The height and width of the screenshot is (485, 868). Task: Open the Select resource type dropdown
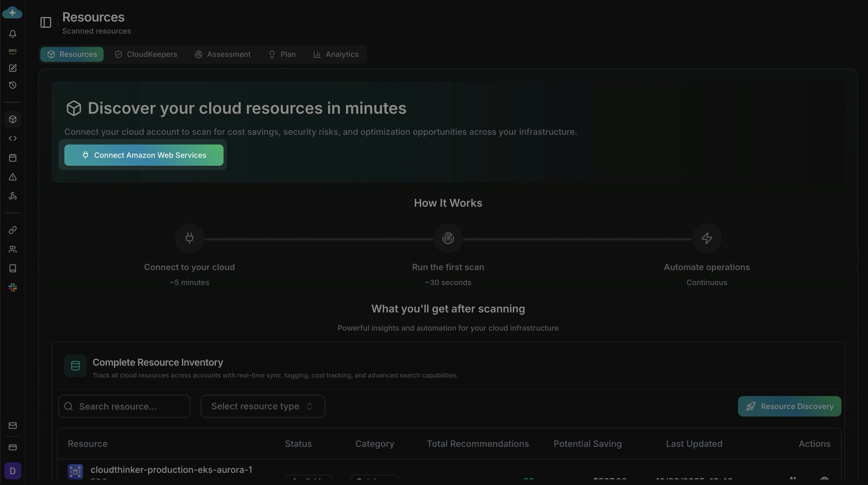tap(262, 406)
